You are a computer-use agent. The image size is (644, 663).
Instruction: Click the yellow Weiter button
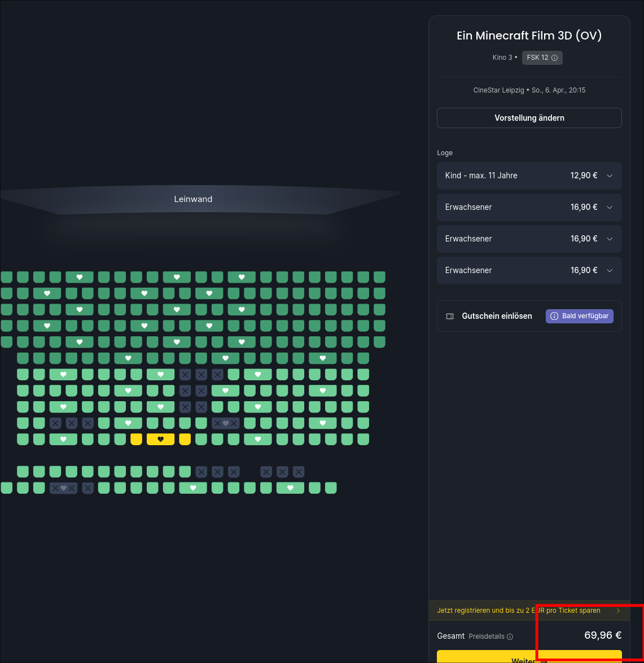pyautogui.click(x=529, y=657)
